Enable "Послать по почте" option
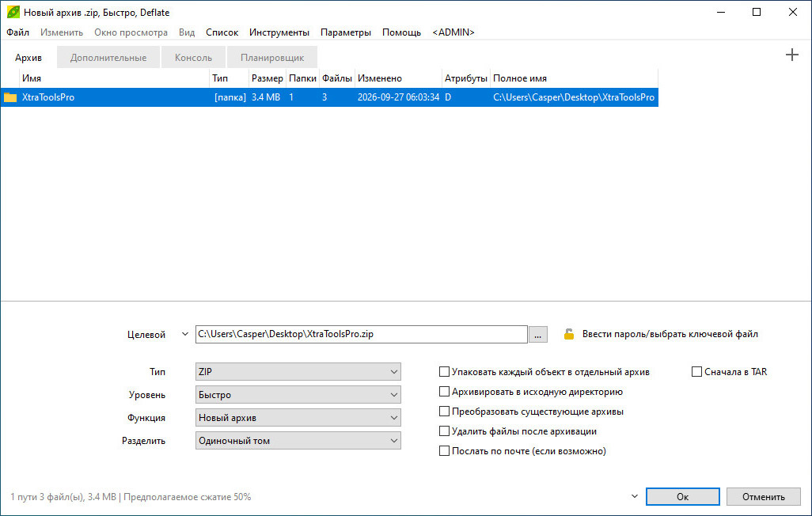 point(444,451)
